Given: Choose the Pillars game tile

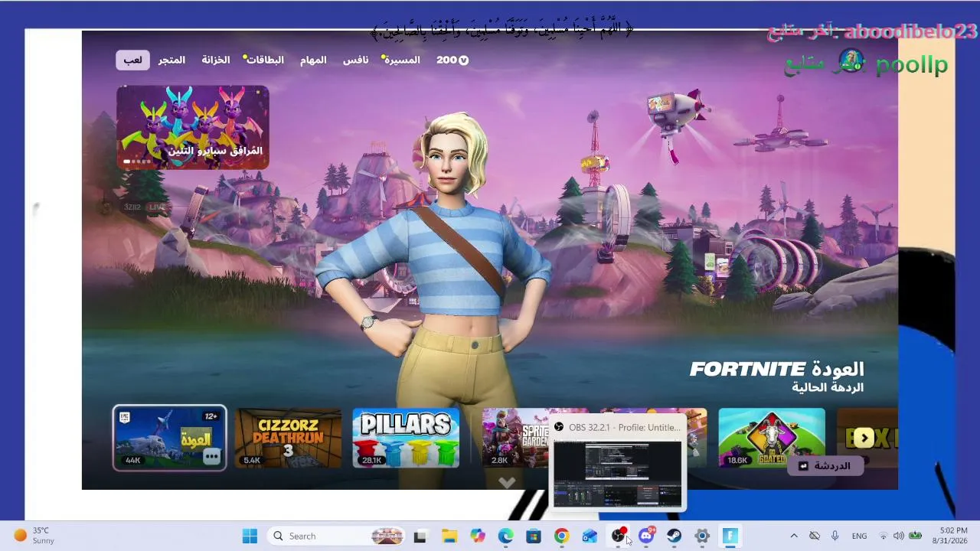Looking at the screenshot, I should [x=406, y=438].
